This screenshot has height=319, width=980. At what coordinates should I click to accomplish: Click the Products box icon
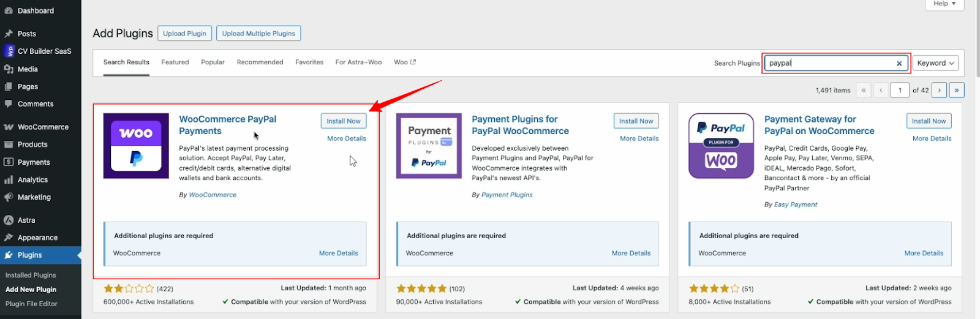9,144
